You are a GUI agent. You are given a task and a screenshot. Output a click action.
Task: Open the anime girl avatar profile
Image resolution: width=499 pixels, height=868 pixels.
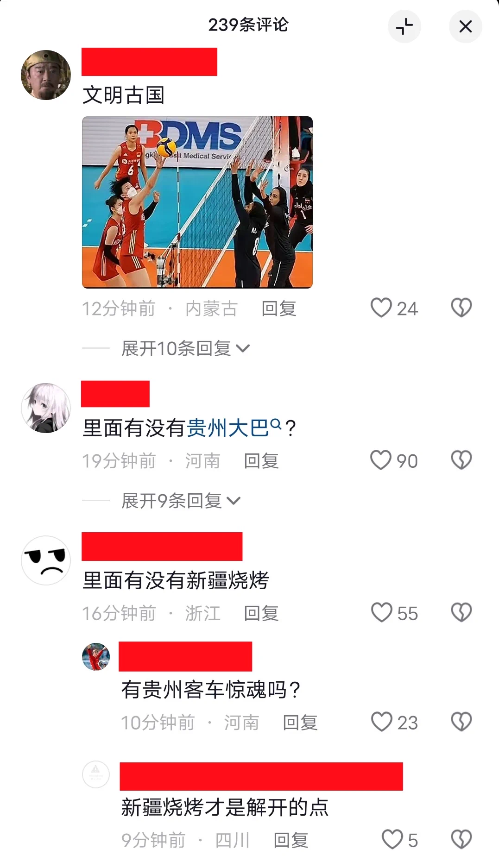tap(46, 408)
